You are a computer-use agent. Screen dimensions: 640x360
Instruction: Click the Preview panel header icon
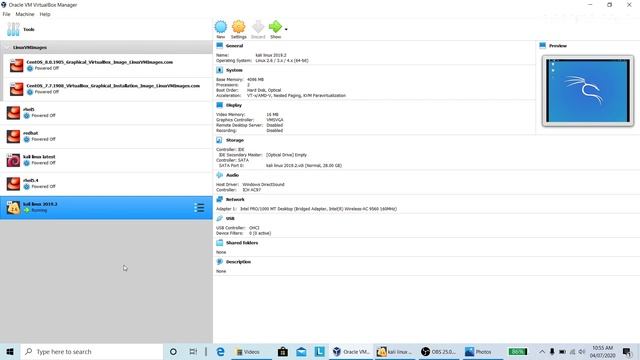[542, 45]
